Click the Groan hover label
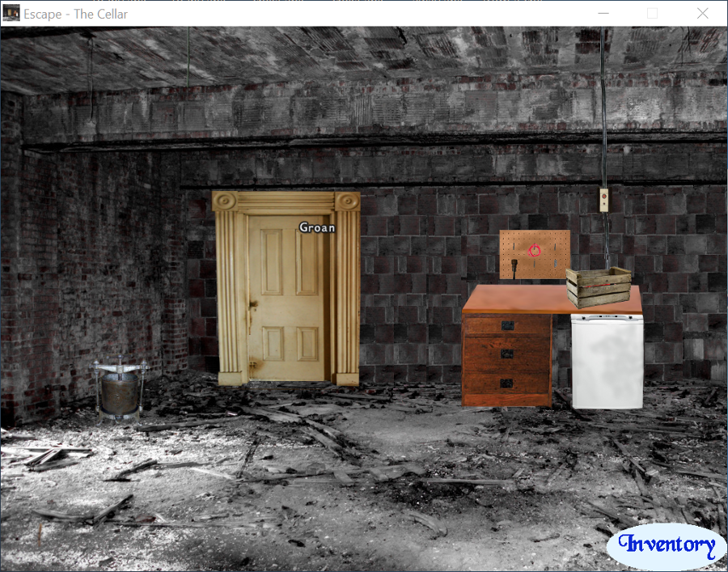Viewport: 728px width, 572px height. (x=317, y=227)
